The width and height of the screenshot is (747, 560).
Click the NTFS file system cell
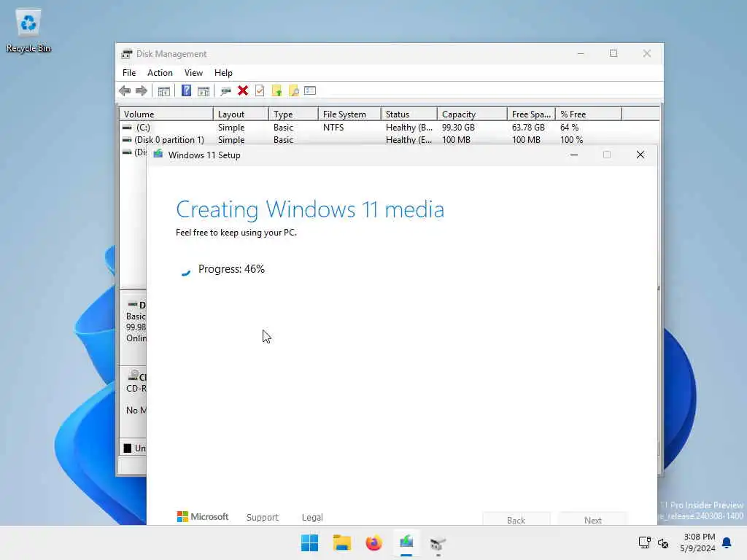click(333, 127)
